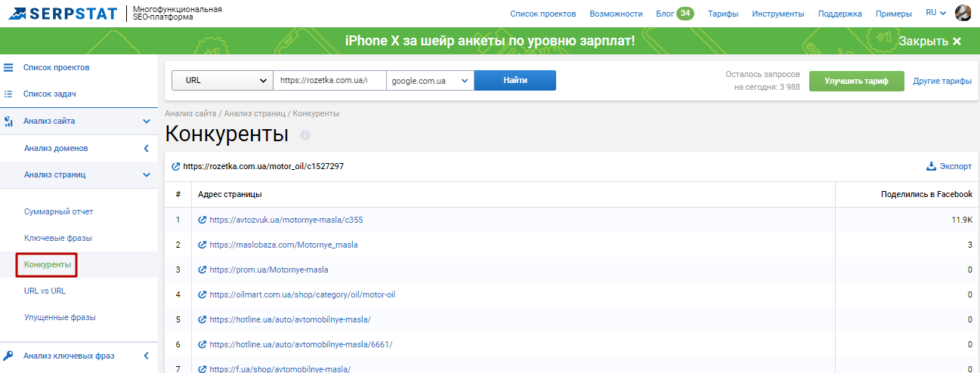
Task: Open the oilmart.com.ua motor-oil link
Action: coord(302,294)
